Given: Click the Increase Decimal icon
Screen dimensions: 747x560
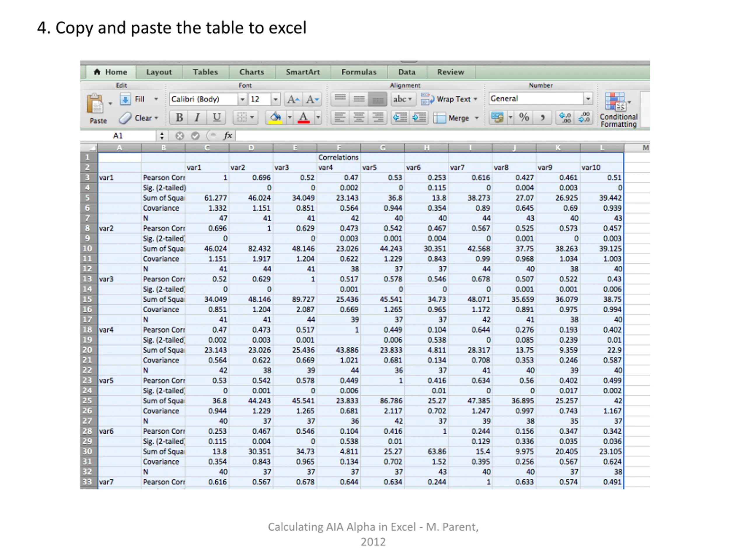Looking at the screenshot, I should [x=565, y=118].
